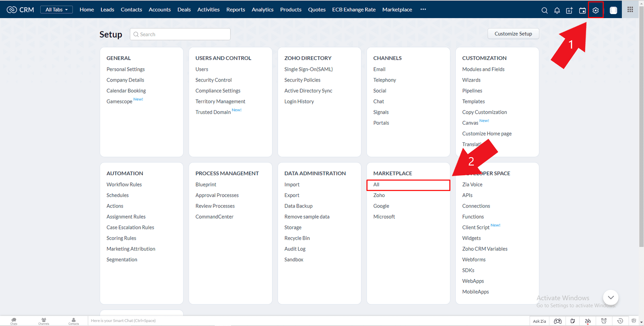The height and width of the screenshot is (326, 644).
Task: Open the recent items history icon
Action: point(620,321)
